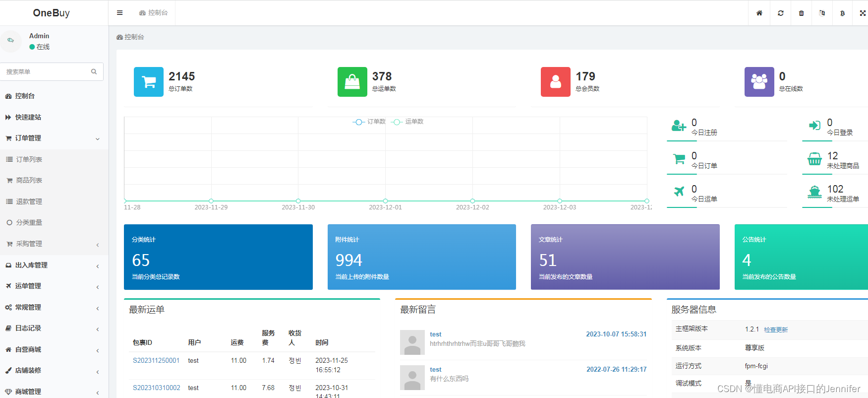Click the 公告统计 card showing 4
Screen dimensions: 868x398
click(x=801, y=257)
